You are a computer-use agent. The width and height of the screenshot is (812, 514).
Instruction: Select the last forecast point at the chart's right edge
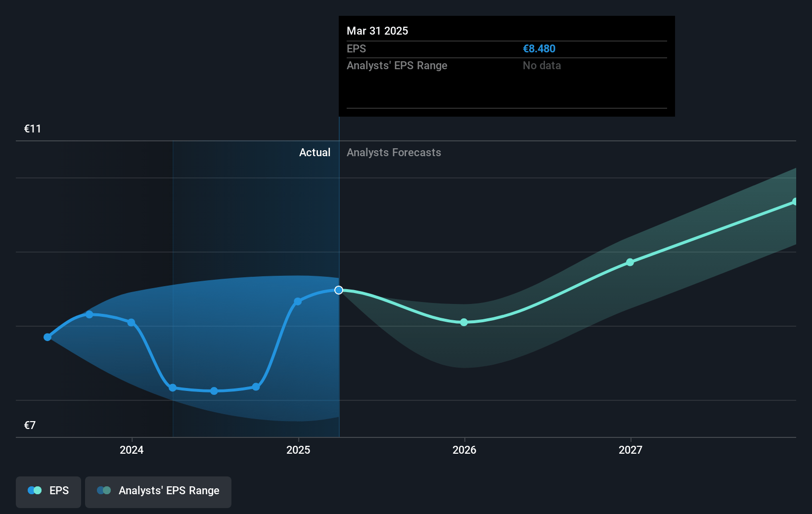[x=795, y=202]
